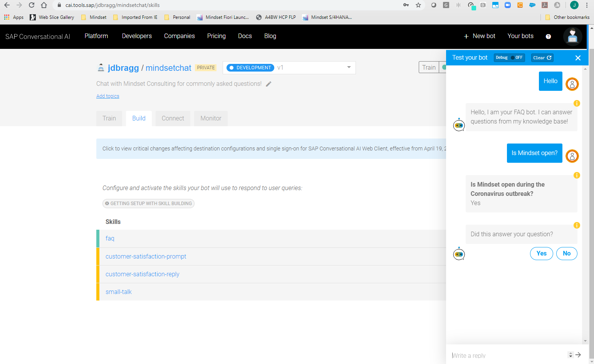The width and height of the screenshot is (594, 364).
Task: Click the browser address bar URL
Action: 112,5
